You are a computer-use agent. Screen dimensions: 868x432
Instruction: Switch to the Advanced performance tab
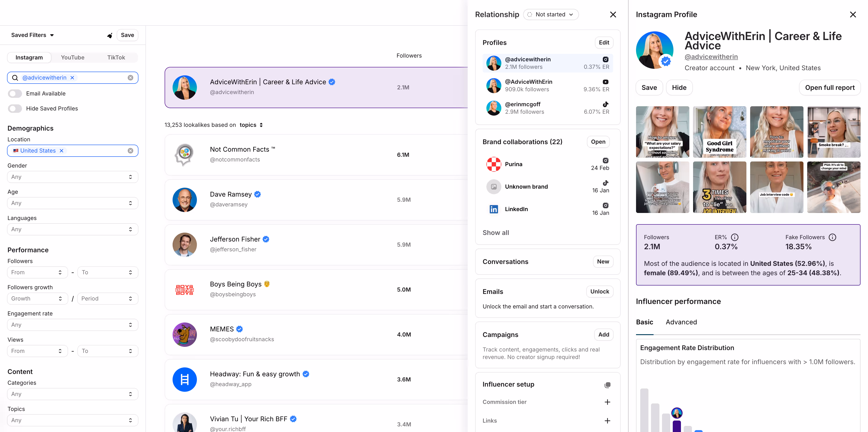(681, 322)
